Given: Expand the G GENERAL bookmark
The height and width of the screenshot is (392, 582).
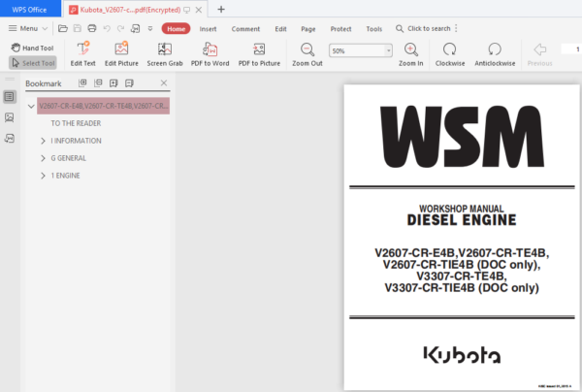Looking at the screenshot, I should click(x=43, y=158).
